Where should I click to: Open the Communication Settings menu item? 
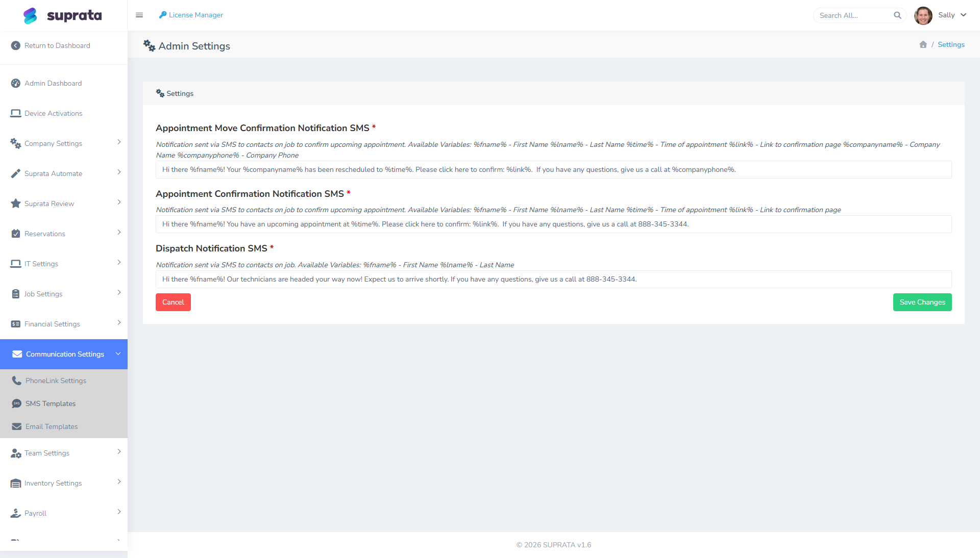pyautogui.click(x=64, y=354)
